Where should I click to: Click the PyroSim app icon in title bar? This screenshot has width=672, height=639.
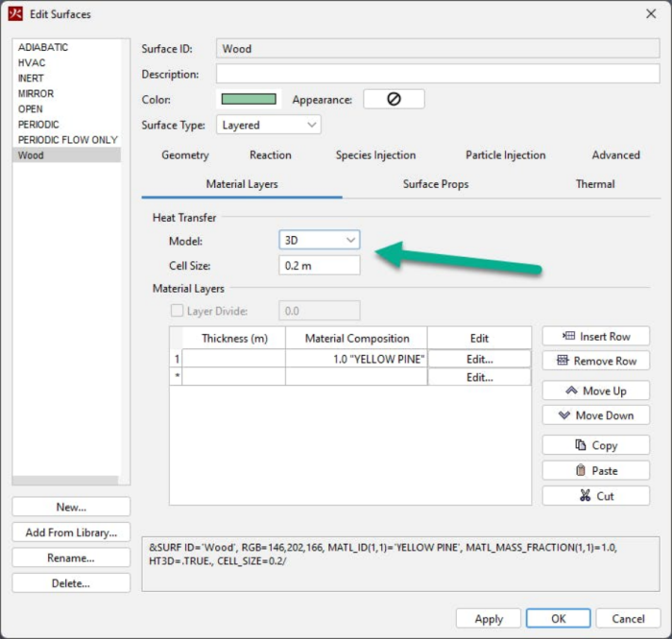pyautogui.click(x=15, y=13)
